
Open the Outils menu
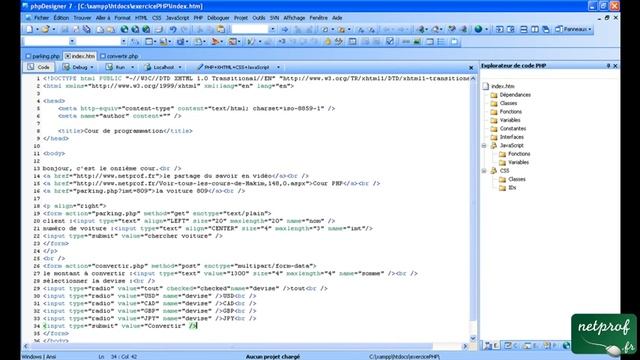point(259,18)
